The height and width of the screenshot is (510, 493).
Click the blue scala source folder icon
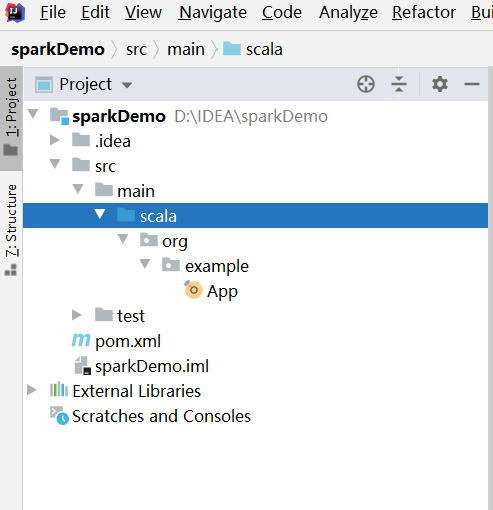[x=126, y=215]
